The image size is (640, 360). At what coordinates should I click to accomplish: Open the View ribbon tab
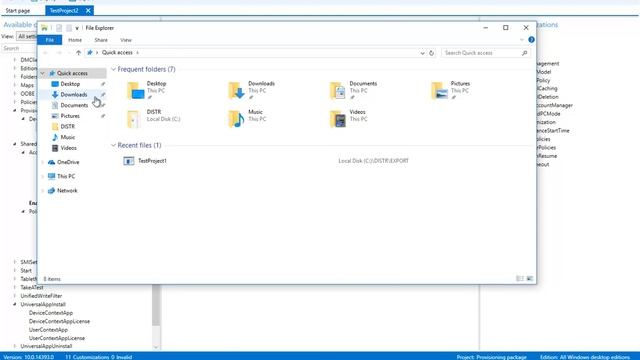[126, 40]
